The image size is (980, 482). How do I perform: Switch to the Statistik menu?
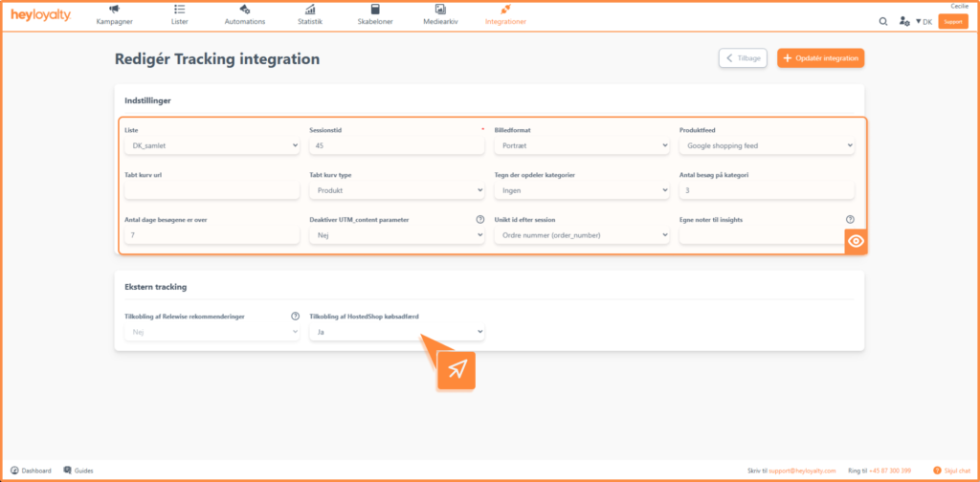310,15
